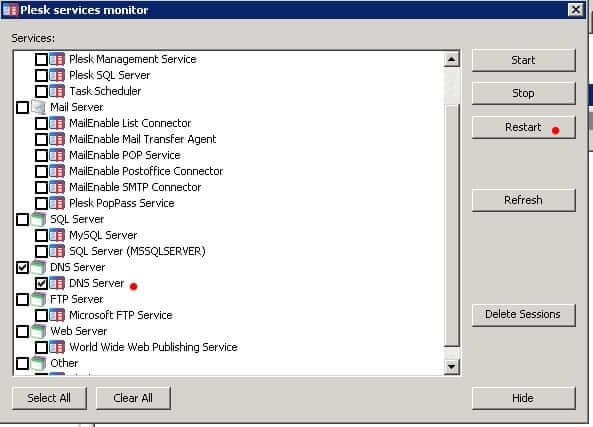Click the Plesk icon in the title bar
593x427 pixels.
10,10
